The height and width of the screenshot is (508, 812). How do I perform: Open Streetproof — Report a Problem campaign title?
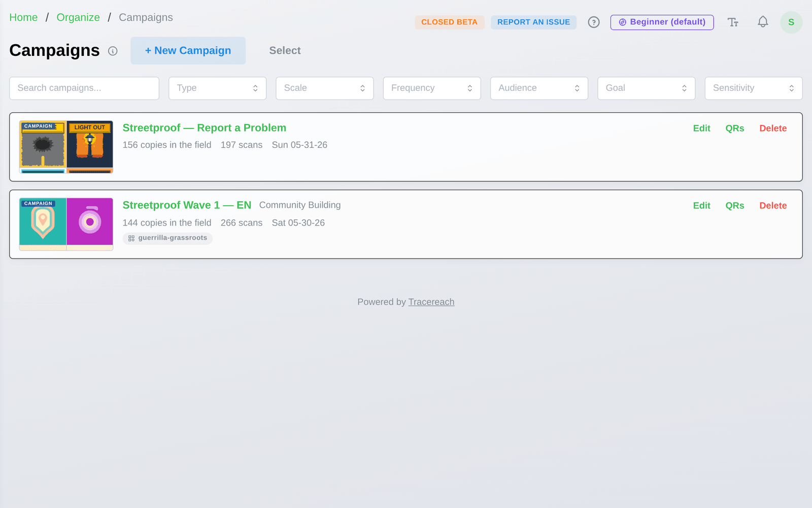(x=204, y=128)
